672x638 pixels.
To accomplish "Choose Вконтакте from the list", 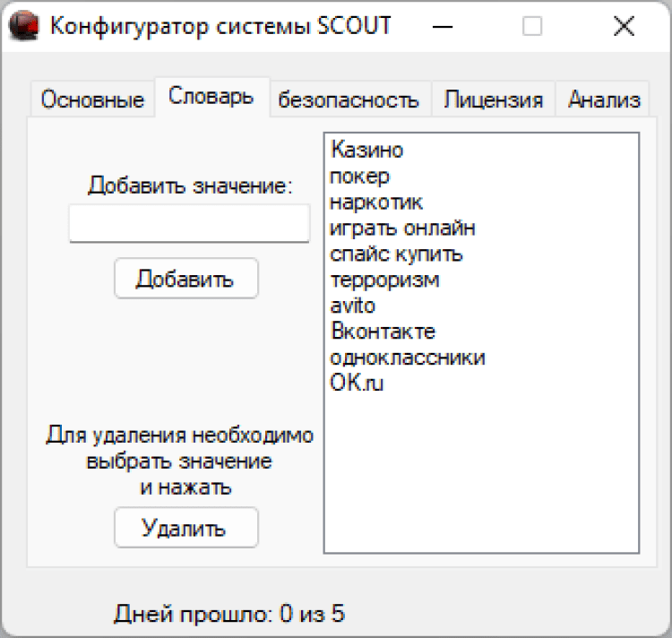I will point(383,332).
